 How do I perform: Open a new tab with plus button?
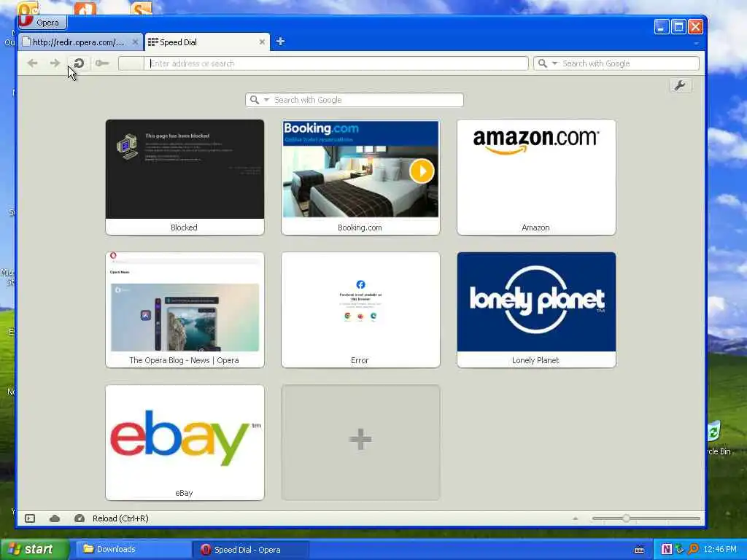click(x=280, y=42)
